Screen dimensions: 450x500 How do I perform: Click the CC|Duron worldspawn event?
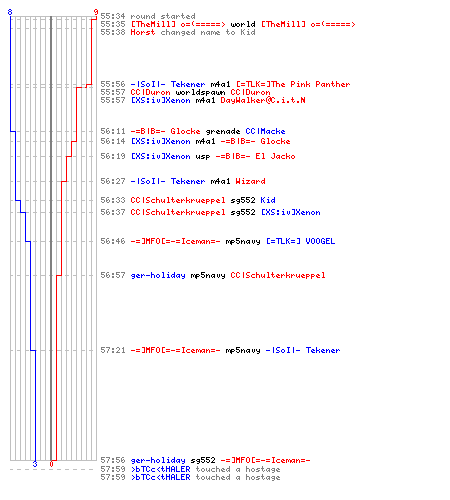[x=185, y=92]
